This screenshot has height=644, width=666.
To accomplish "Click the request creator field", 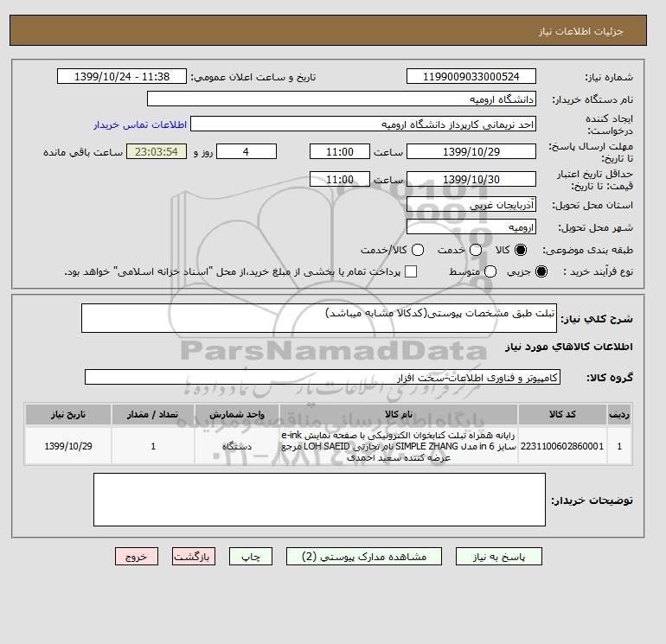I will (x=363, y=124).
